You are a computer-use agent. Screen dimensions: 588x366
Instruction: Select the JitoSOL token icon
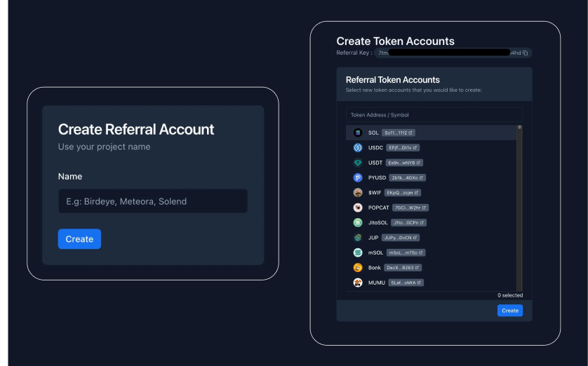[357, 223]
